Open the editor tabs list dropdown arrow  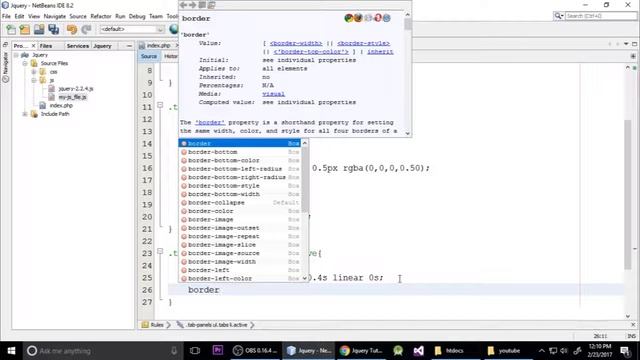click(626, 44)
